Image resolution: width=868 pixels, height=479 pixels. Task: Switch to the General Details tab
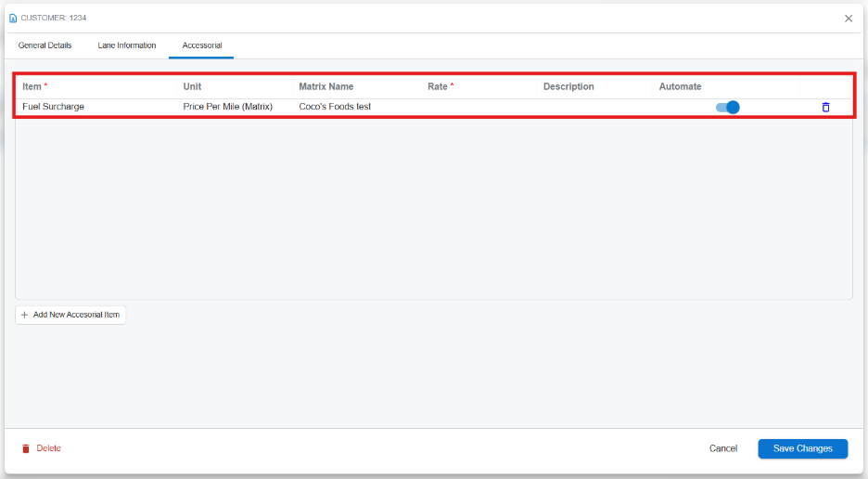(45, 45)
